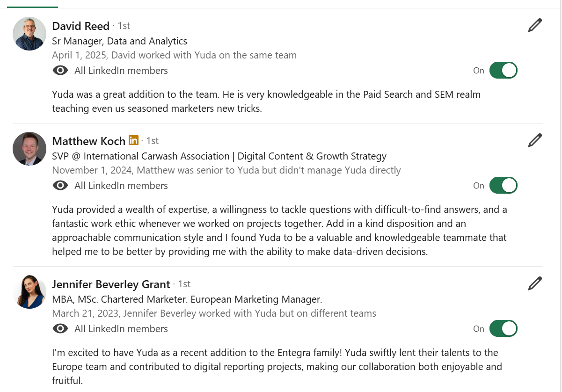Image resolution: width=562 pixels, height=392 pixels.
Task: Select the active green underlined tab
Action: pyautogui.click(x=33, y=5)
